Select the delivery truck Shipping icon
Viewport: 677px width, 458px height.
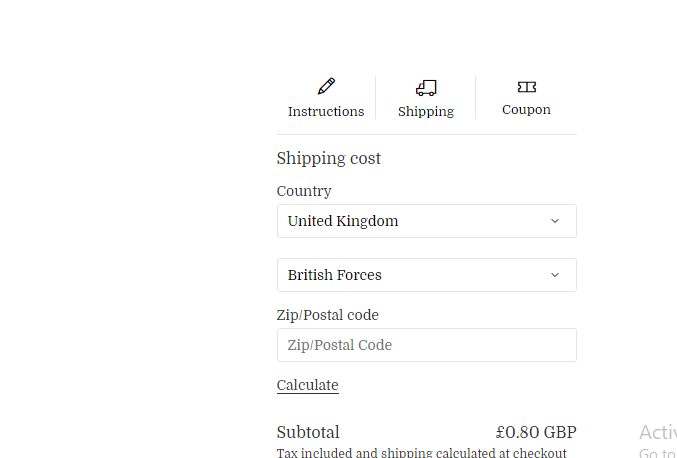coord(426,88)
